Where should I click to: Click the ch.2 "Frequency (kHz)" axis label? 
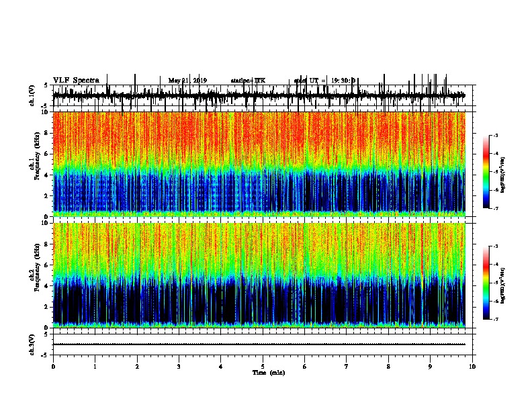pyautogui.click(x=38, y=267)
